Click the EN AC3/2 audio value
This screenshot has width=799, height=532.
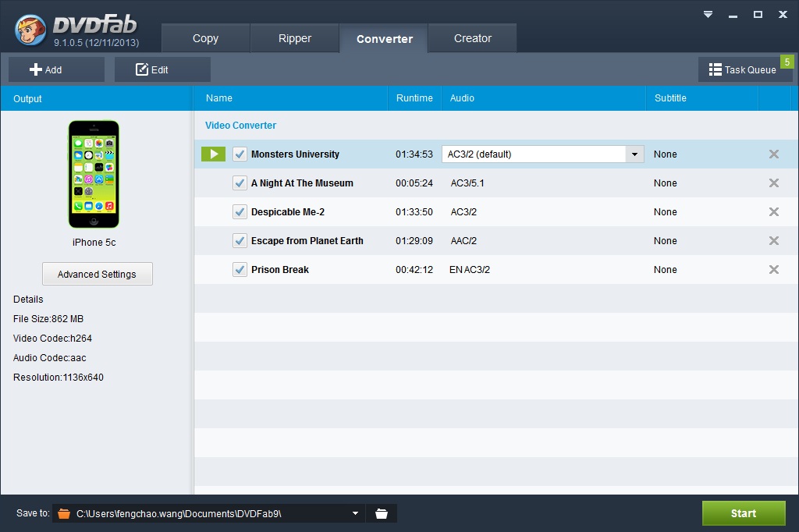tap(469, 270)
